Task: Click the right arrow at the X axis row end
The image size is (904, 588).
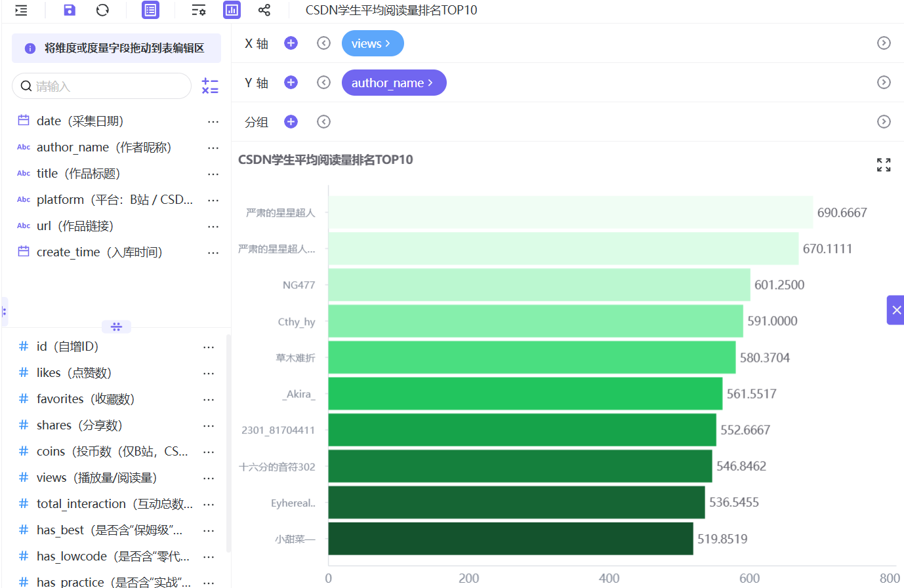Action: 884,43
